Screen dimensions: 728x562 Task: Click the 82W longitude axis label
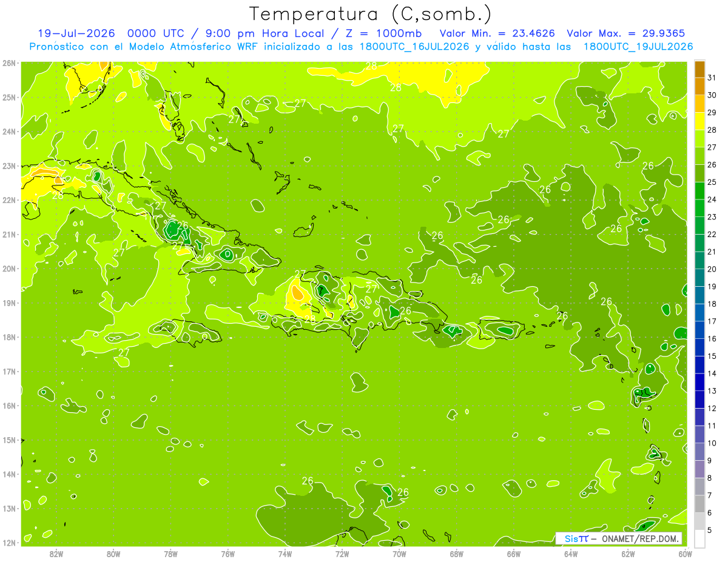pyautogui.click(x=56, y=554)
